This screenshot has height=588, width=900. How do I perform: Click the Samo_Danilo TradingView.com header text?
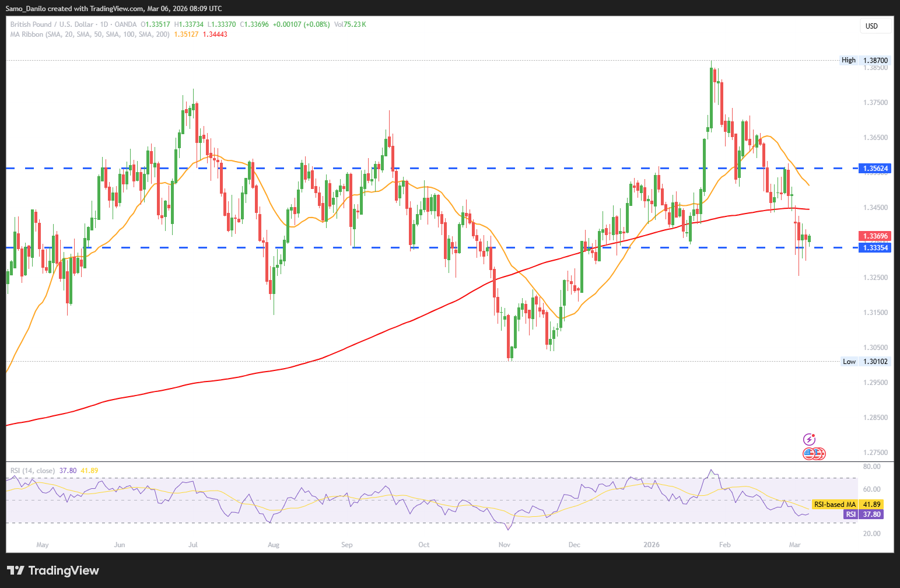click(114, 9)
